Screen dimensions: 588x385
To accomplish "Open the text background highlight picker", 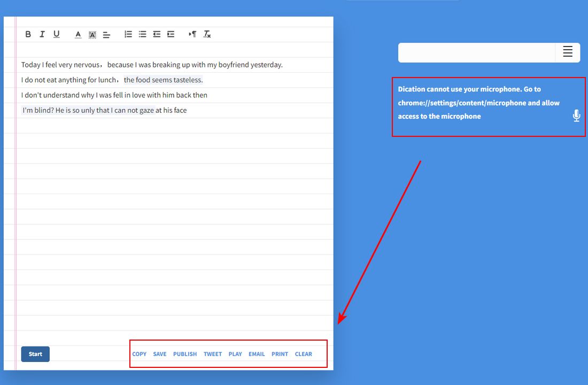I will (92, 35).
